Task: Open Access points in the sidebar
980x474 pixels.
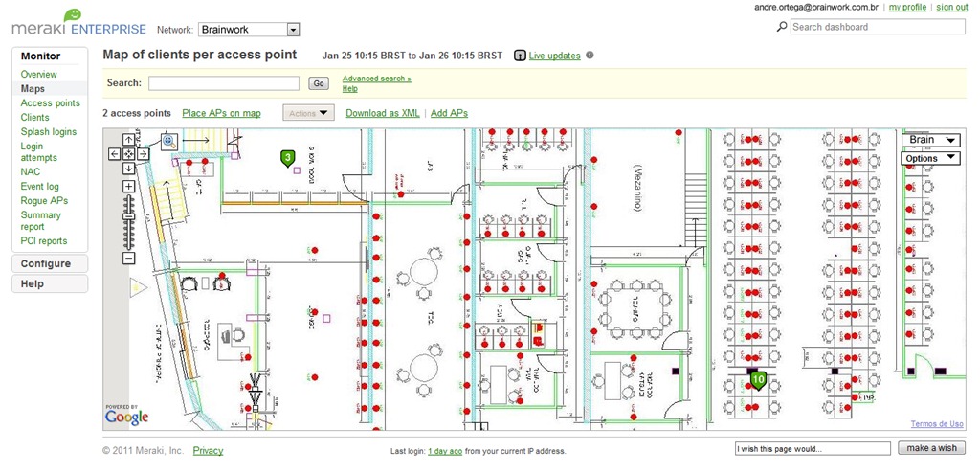Action: point(50,103)
